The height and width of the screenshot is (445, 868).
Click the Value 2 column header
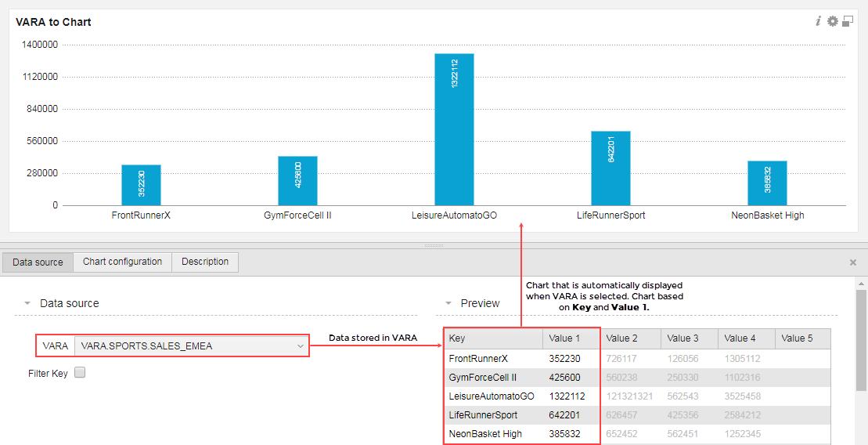click(631, 338)
